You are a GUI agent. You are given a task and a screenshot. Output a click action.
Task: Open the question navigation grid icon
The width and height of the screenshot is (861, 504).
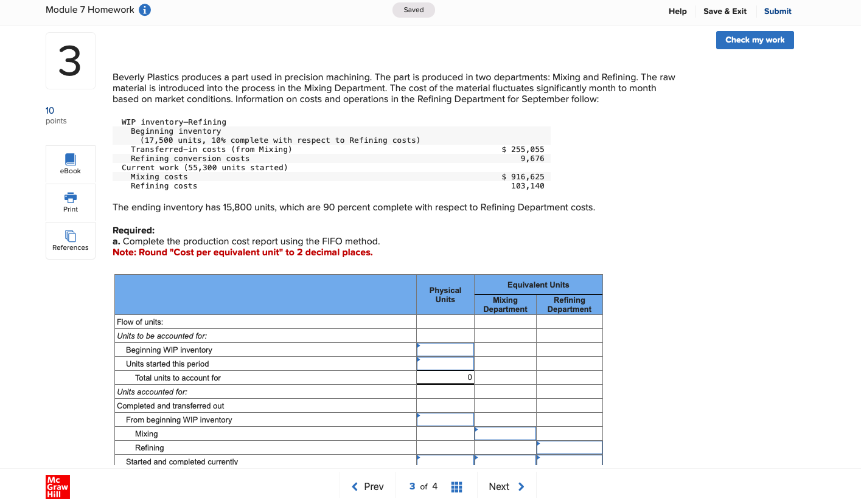click(x=456, y=486)
